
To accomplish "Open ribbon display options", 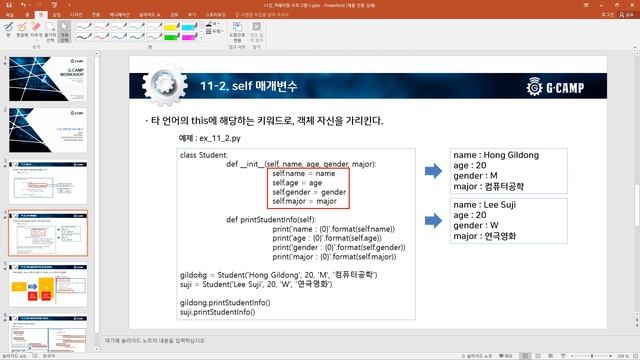I will [586, 5].
